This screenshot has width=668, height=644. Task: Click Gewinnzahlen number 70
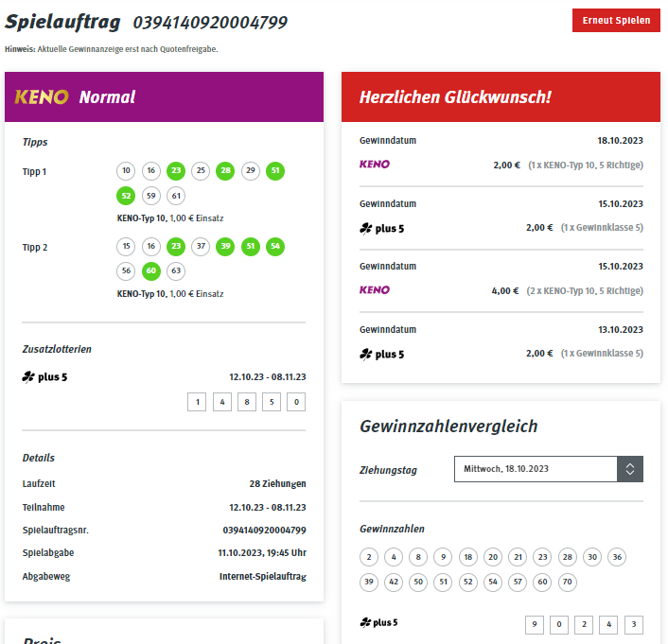pyautogui.click(x=568, y=582)
